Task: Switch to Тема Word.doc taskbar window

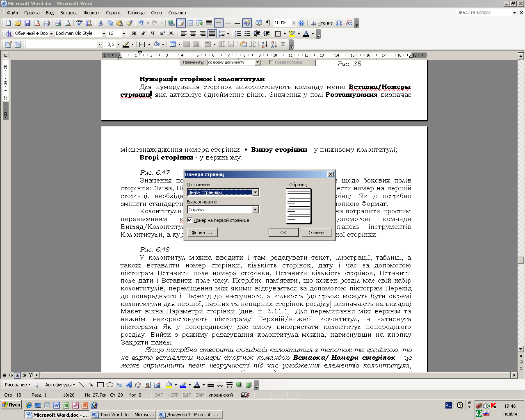Action: point(123,415)
